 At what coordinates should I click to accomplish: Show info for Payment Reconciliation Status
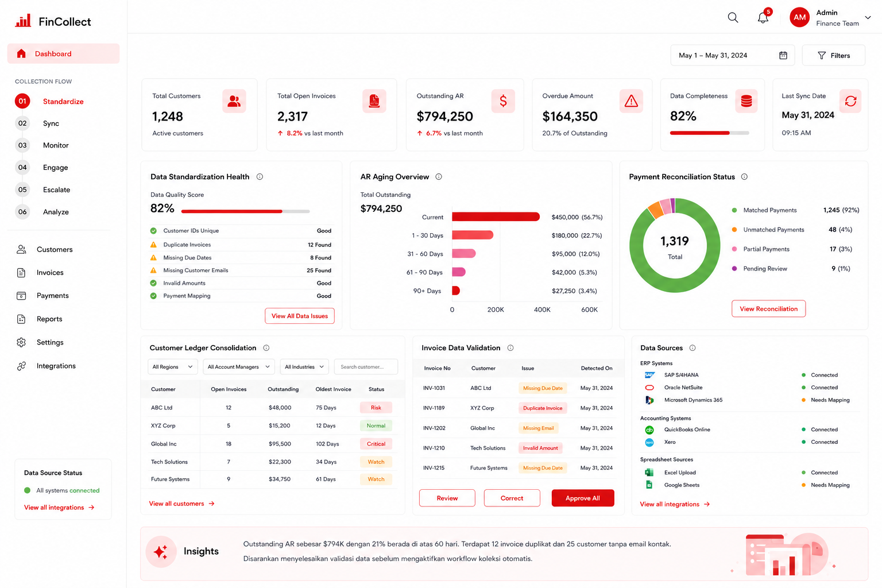click(x=744, y=177)
